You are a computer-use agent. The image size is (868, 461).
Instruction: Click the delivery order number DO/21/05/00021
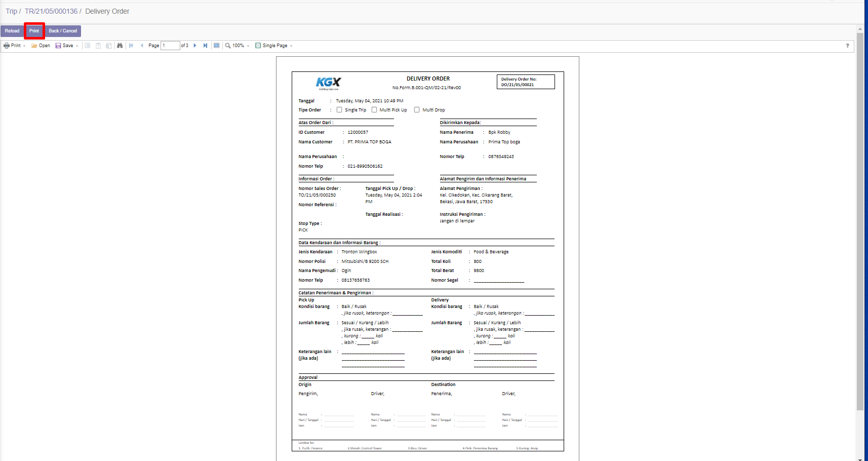[518, 85]
